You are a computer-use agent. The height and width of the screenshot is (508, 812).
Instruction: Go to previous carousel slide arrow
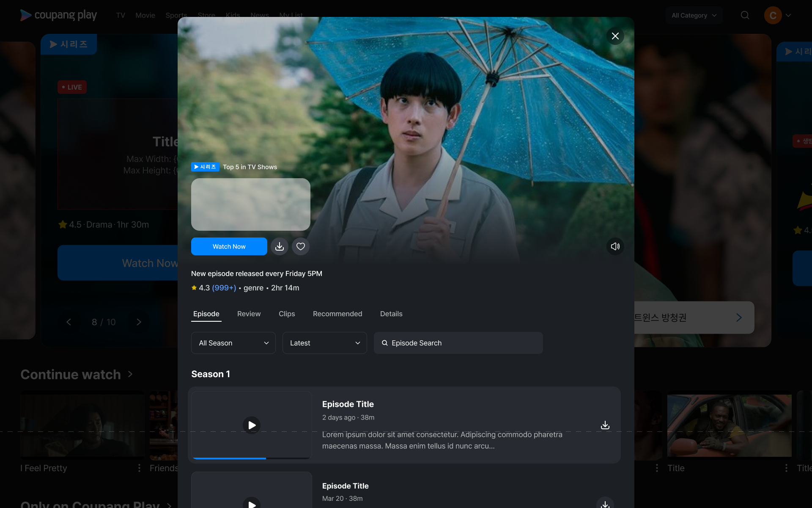69,322
